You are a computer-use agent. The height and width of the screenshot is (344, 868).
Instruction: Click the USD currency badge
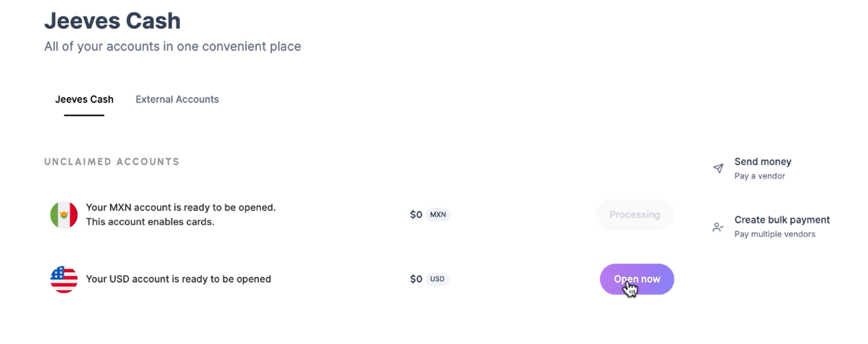click(x=437, y=279)
